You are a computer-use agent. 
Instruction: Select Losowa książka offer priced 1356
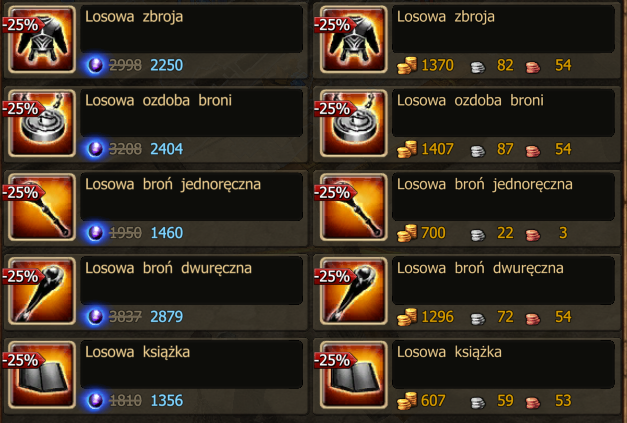pyautogui.click(x=156, y=375)
